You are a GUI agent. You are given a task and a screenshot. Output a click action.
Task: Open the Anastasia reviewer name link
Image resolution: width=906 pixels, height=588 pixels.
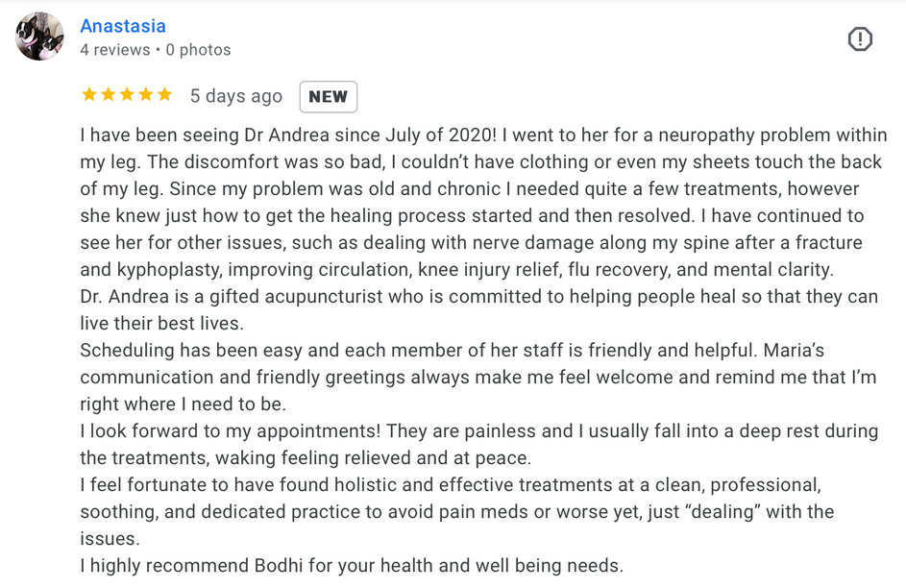coord(122,26)
